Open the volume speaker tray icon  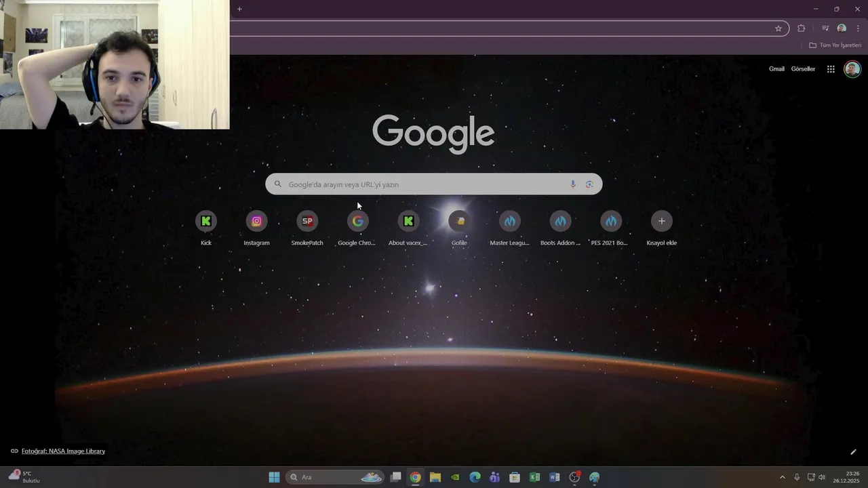[x=822, y=477]
